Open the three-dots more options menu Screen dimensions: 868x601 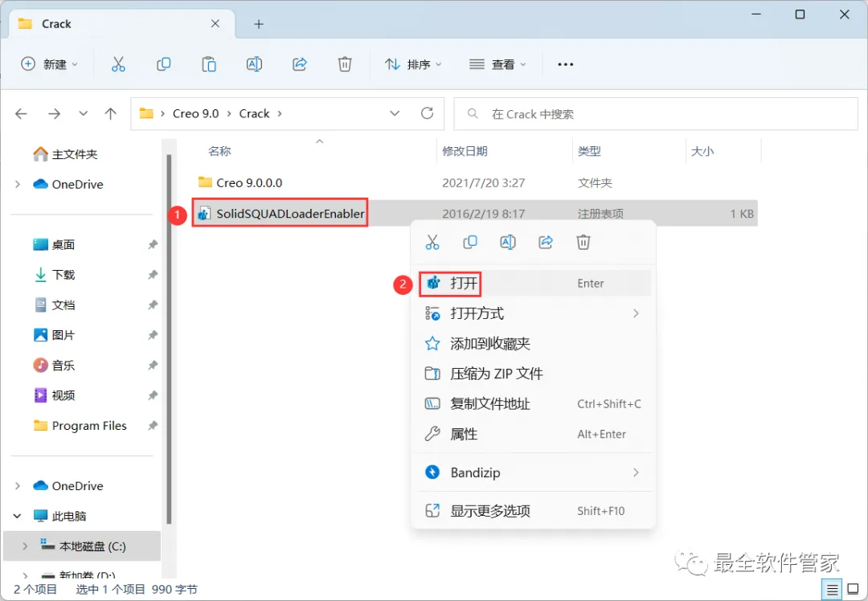[565, 64]
